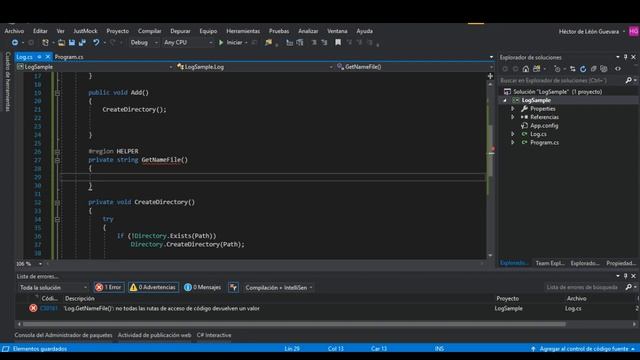
Task: Click the error list horizontal scrollbar
Action: (x=294, y=324)
